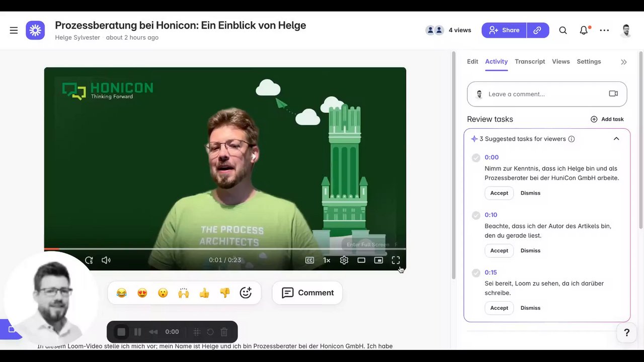
Task: Enable picture-in-picture mode
Action: pyautogui.click(x=378, y=260)
